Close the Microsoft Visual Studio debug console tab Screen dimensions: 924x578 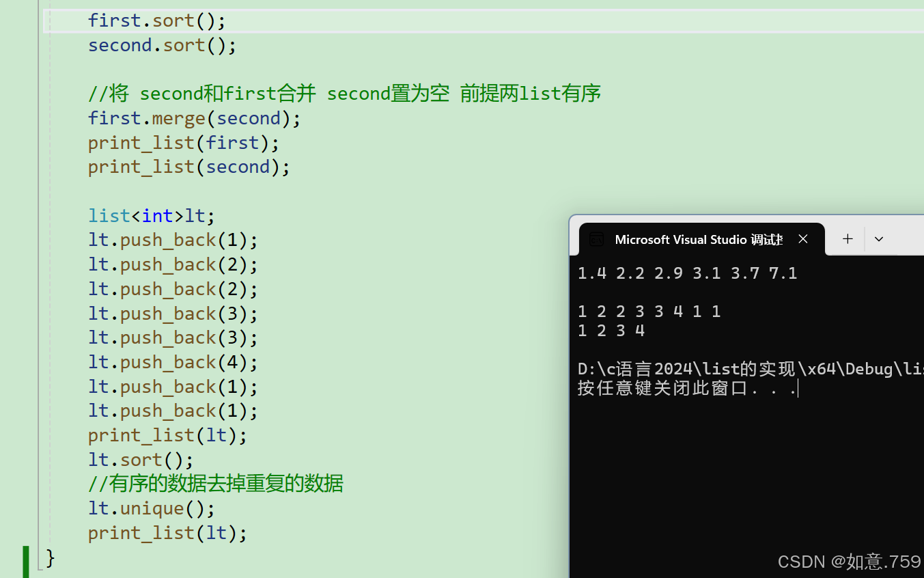tap(803, 239)
